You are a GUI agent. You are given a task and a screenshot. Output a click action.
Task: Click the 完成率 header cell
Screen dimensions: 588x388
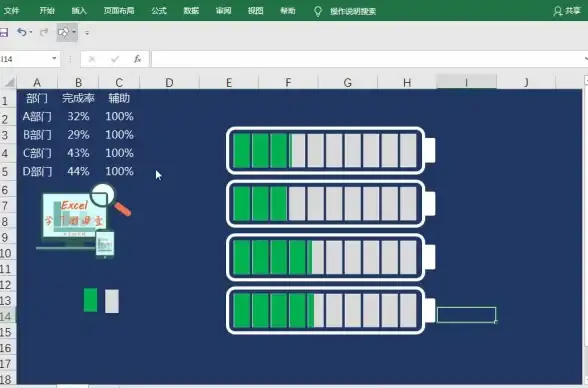click(x=78, y=98)
